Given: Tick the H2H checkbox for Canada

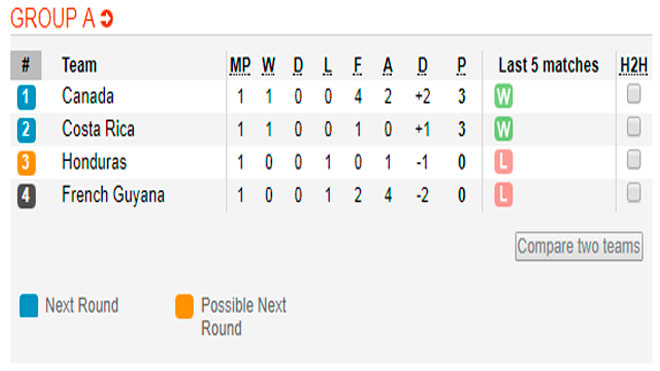Looking at the screenshot, I should (x=633, y=94).
